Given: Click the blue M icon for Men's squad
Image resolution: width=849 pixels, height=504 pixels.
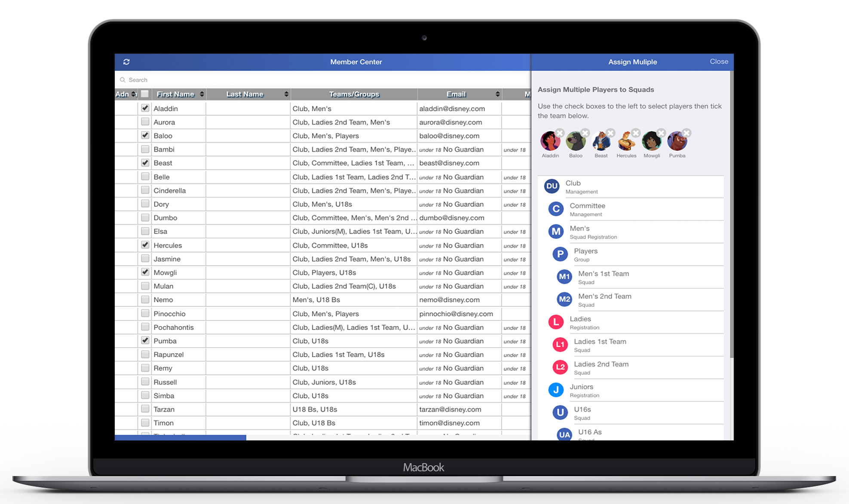Looking at the screenshot, I should [x=556, y=232].
